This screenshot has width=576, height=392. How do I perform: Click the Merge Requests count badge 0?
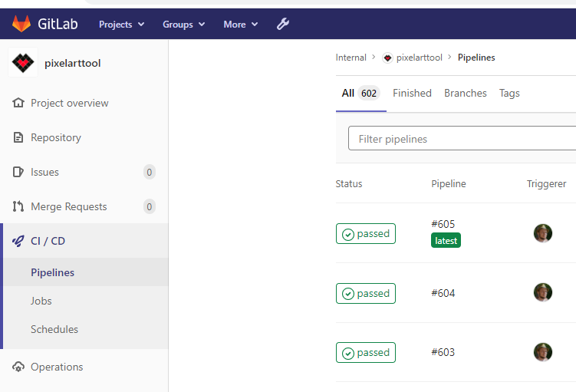point(149,206)
